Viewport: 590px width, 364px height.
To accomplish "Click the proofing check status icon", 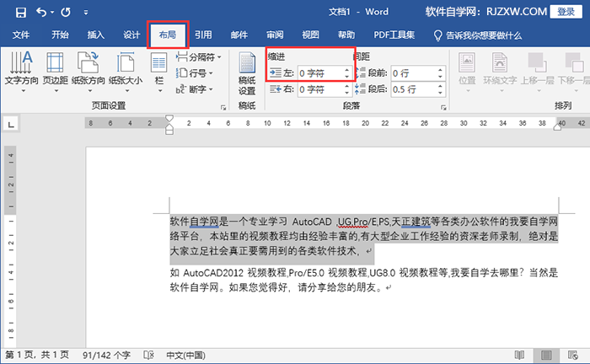I will point(148,356).
